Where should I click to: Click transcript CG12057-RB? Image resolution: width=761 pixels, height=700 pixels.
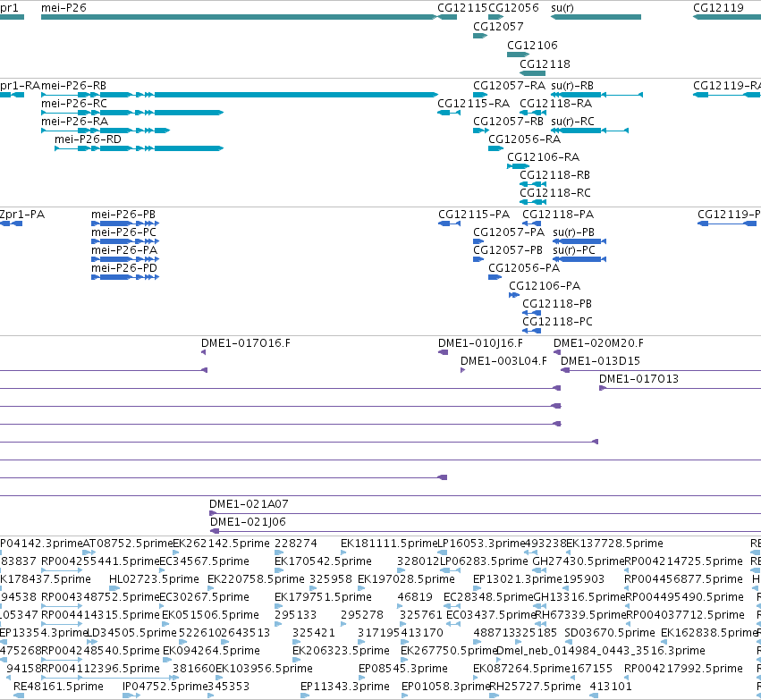(481, 130)
